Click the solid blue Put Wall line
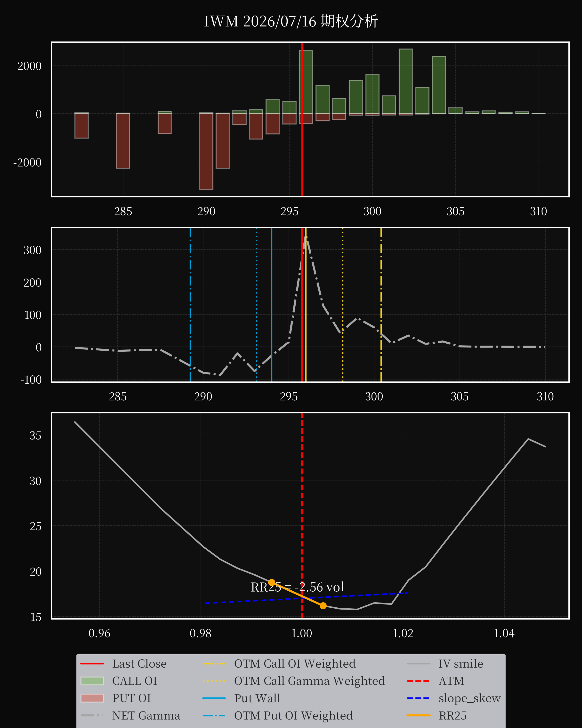Screen dimensions: 582x728 coord(272,305)
